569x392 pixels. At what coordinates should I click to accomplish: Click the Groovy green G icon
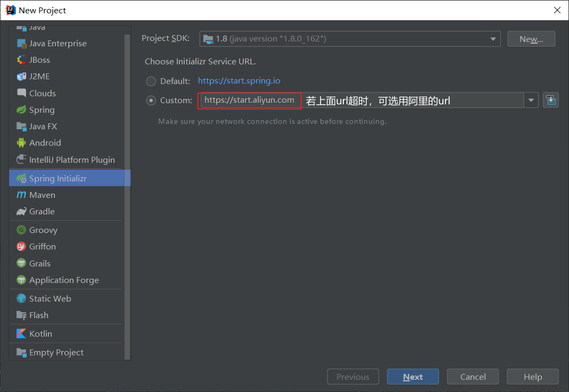pos(21,230)
